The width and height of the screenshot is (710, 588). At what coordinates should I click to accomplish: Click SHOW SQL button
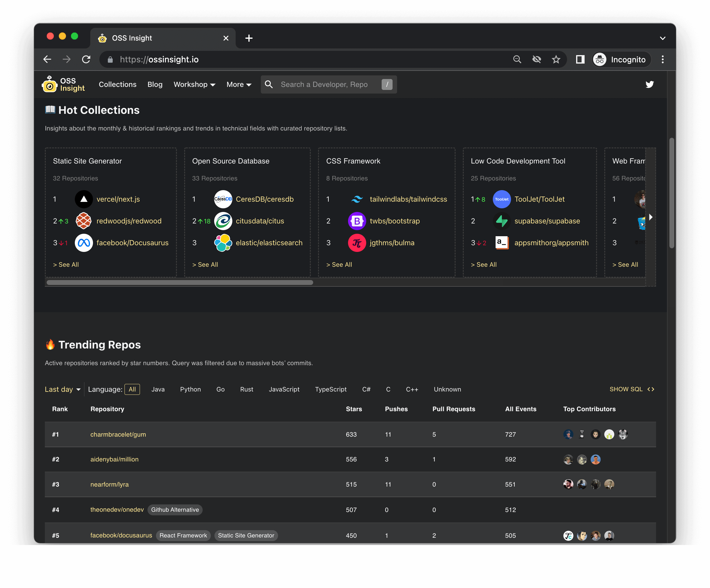pyautogui.click(x=632, y=389)
